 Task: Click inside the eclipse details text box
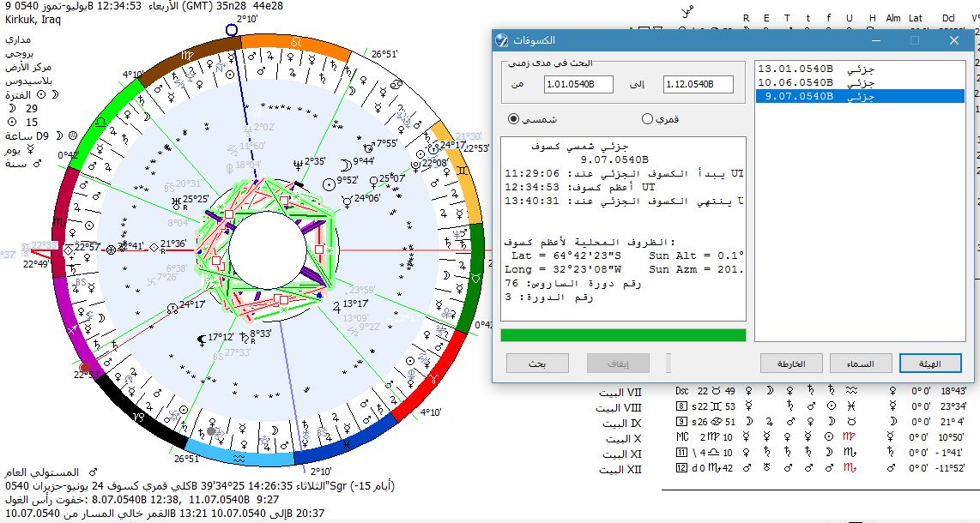point(623,229)
